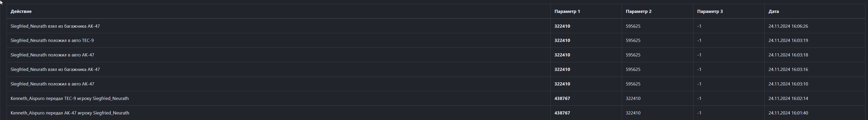The width and height of the screenshot is (868, 120).
Task: Click the 'Дата' column header
Action: pos(774,12)
